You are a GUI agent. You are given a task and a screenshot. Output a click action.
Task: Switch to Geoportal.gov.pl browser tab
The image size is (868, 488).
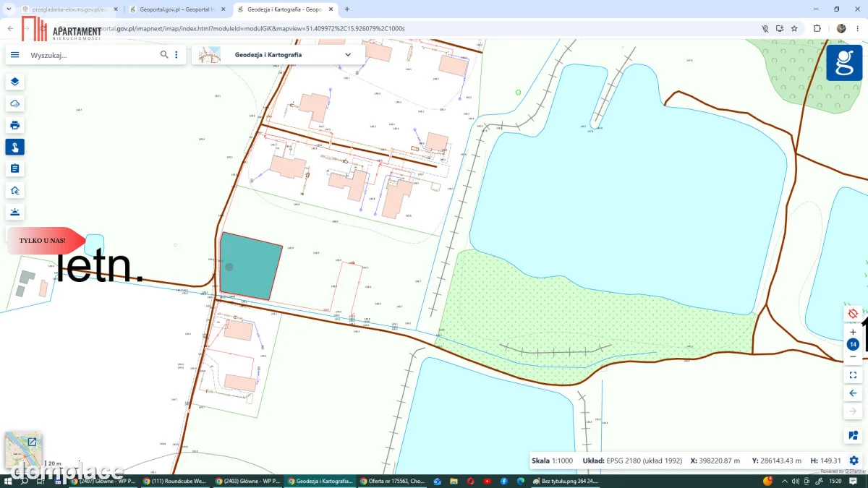(179, 9)
